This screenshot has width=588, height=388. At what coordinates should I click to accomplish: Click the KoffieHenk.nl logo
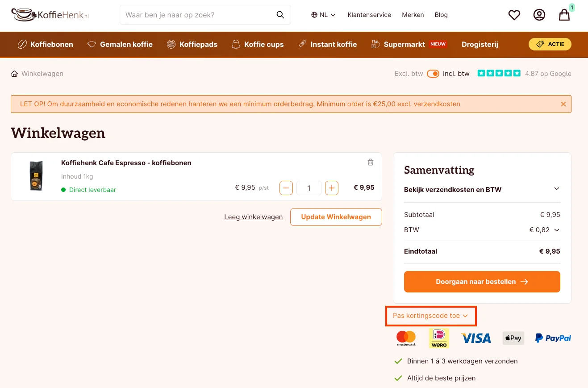click(x=50, y=15)
